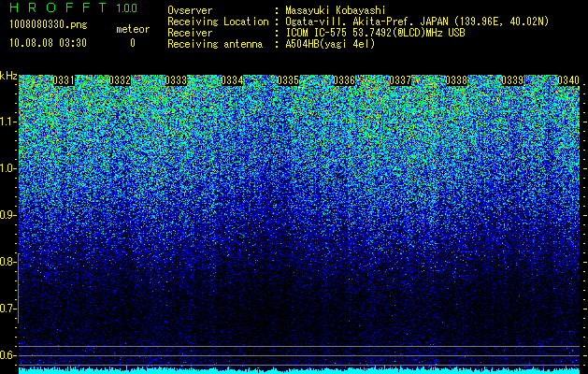Click the 0.6 kHz axis label
Image resolution: width=588 pixels, height=374 pixels.
pyautogui.click(x=7, y=355)
